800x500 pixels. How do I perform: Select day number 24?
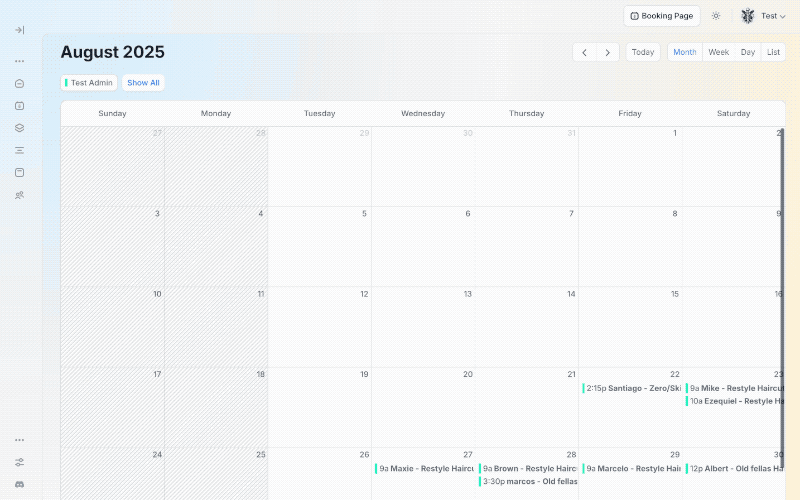157,455
